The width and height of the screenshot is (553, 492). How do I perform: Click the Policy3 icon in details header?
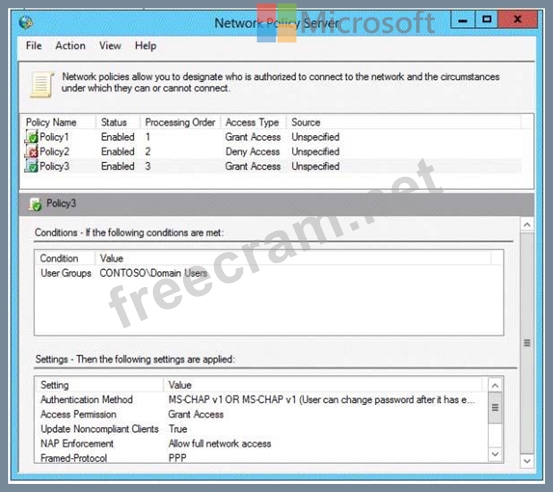[35, 204]
